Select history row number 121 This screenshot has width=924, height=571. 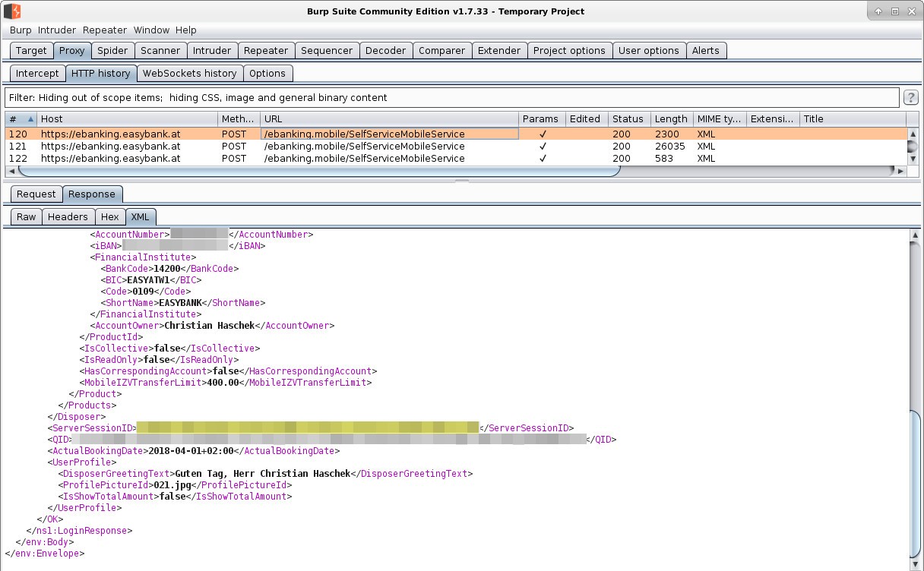[456, 147]
